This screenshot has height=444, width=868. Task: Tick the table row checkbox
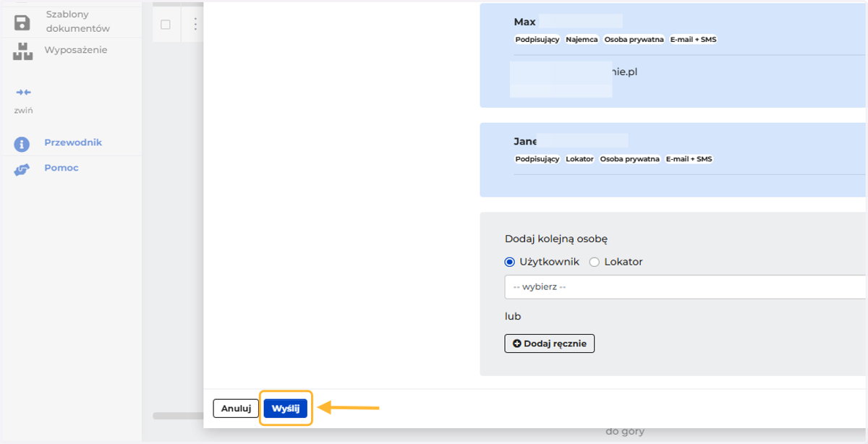coord(166,25)
